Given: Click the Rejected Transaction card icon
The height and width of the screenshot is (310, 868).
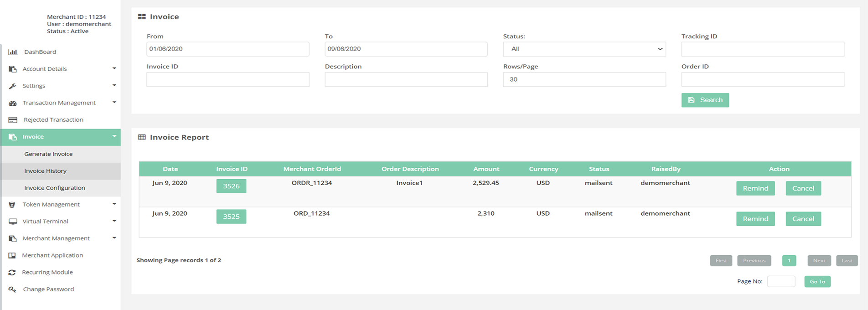Looking at the screenshot, I should 13,120.
